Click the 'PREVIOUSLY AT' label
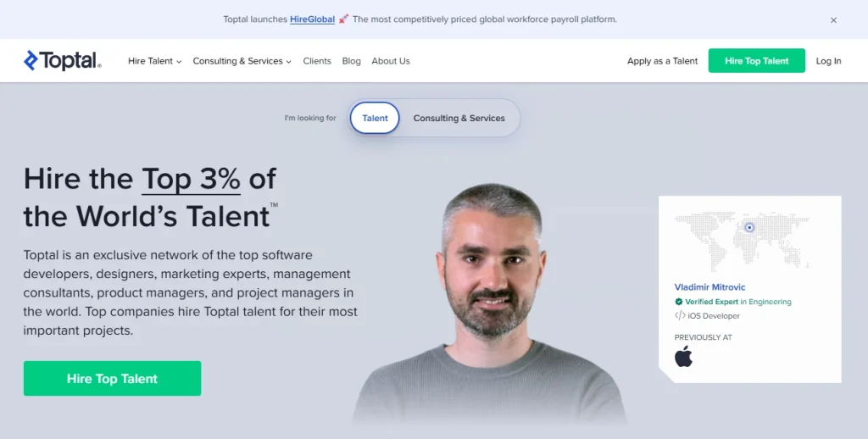 pos(703,337)
